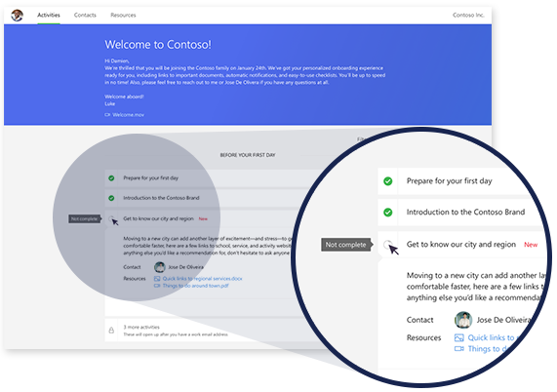Screen dimensions: 557x392
Task: Open Prepare for your first day in the small page view
Action: click(150, 177)
